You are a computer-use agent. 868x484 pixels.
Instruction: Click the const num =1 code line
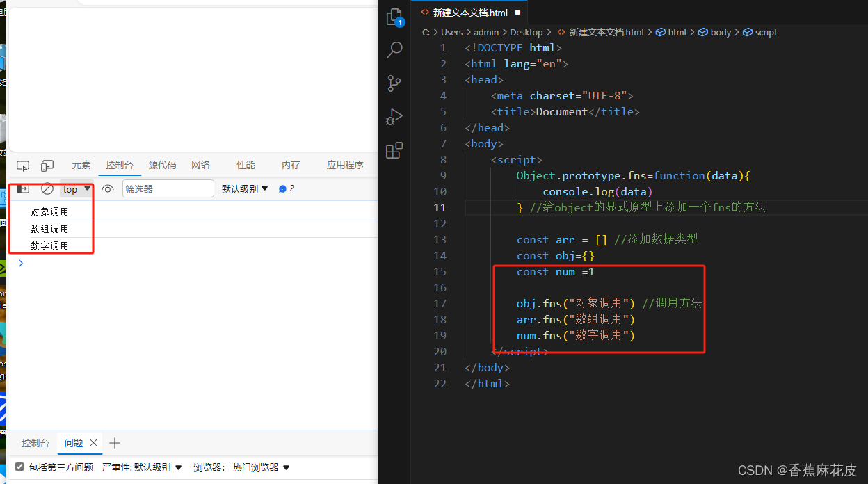556,272
